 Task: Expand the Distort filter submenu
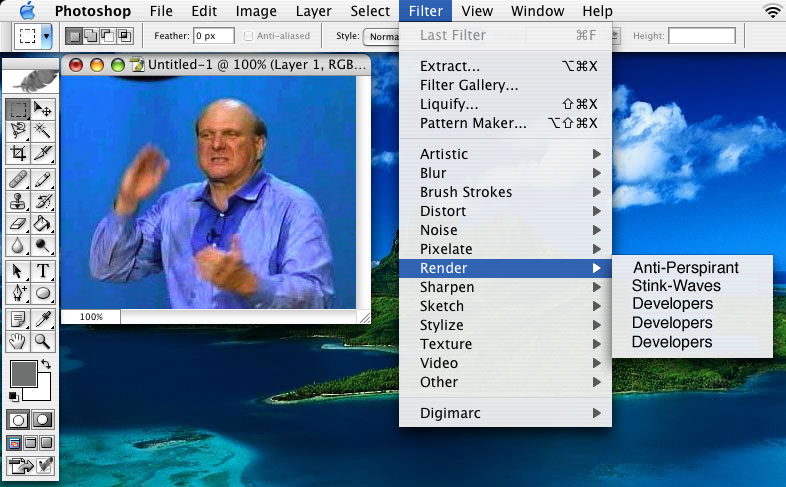click(505, 211)
